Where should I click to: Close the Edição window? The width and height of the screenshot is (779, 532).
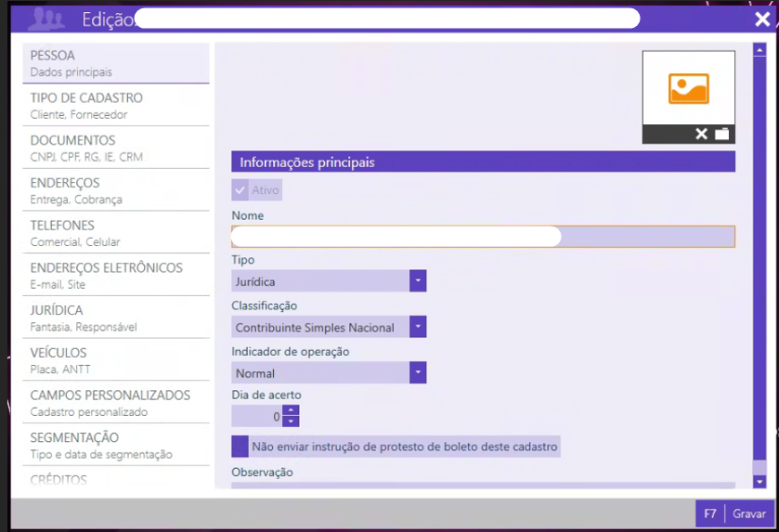pyautogui.click(x=762, y=19)
